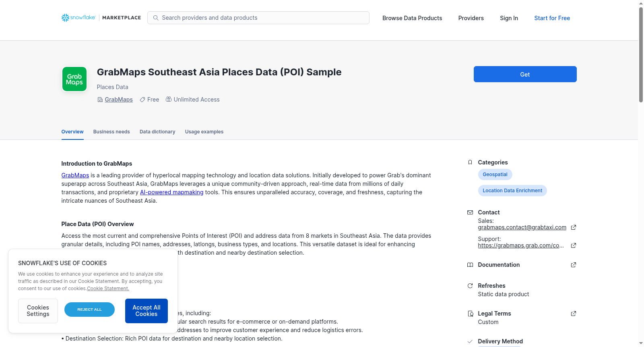This screenshot has width=644, height=347.
Task: Click the scrollbar down arrow
Action: coord(641,343)
